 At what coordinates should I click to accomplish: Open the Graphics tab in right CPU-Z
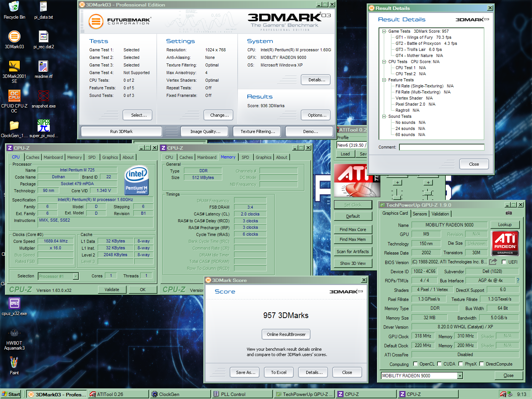pos(264,157)
